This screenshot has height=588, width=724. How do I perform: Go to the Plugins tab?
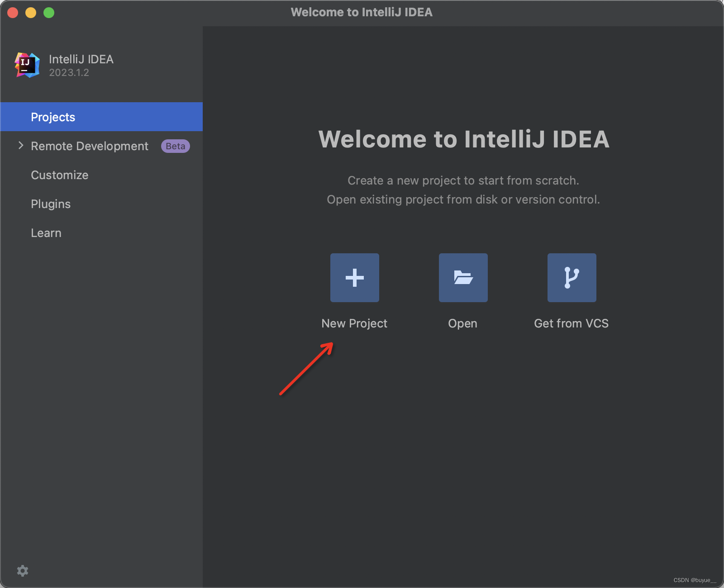pyautogui.click(x=101, y=204)
